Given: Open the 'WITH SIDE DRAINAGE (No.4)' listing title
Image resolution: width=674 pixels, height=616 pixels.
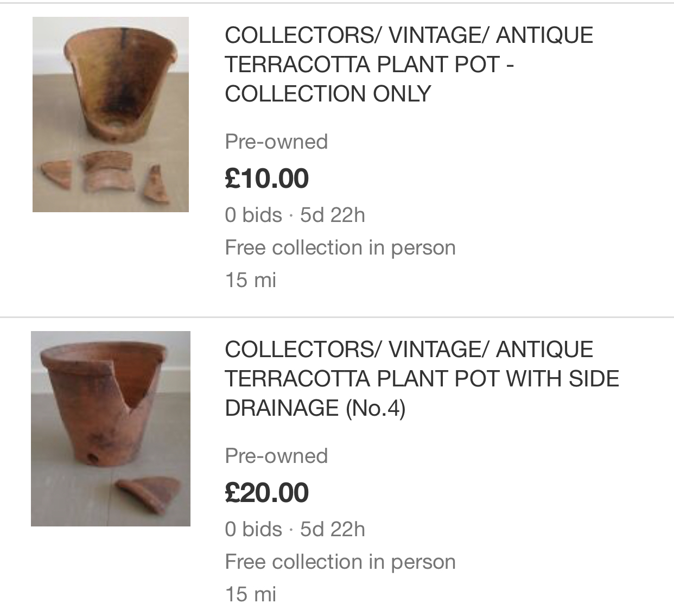Looking at the screenshot, I should click(x=422, y=379).
